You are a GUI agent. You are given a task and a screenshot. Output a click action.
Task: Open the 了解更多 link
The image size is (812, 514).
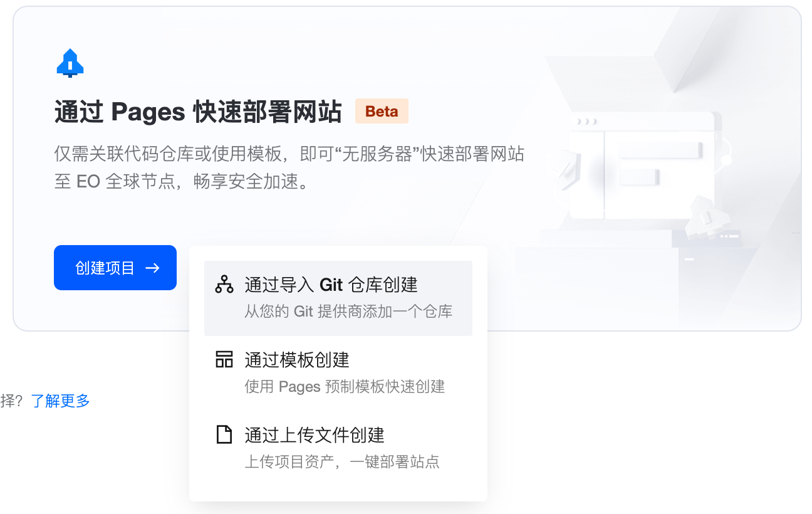pyautogui.click(x=61, y=401)
